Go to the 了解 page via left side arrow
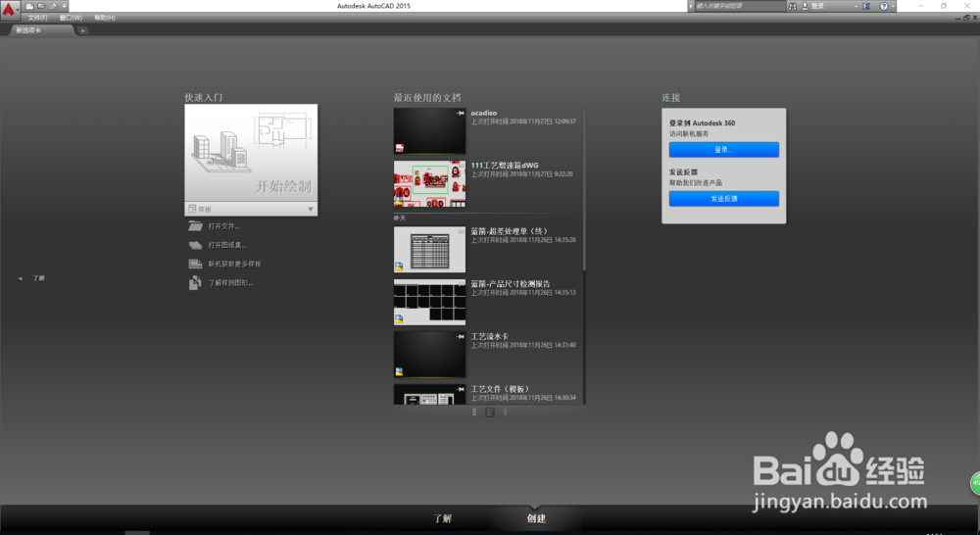This screenshot has height=535, width=980. point(20,278)
